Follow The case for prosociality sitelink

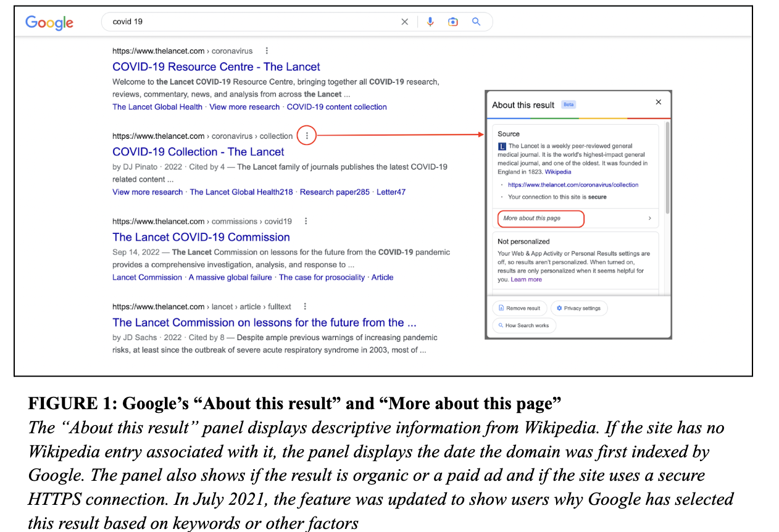pyautogui.click(x=322, y=277)
